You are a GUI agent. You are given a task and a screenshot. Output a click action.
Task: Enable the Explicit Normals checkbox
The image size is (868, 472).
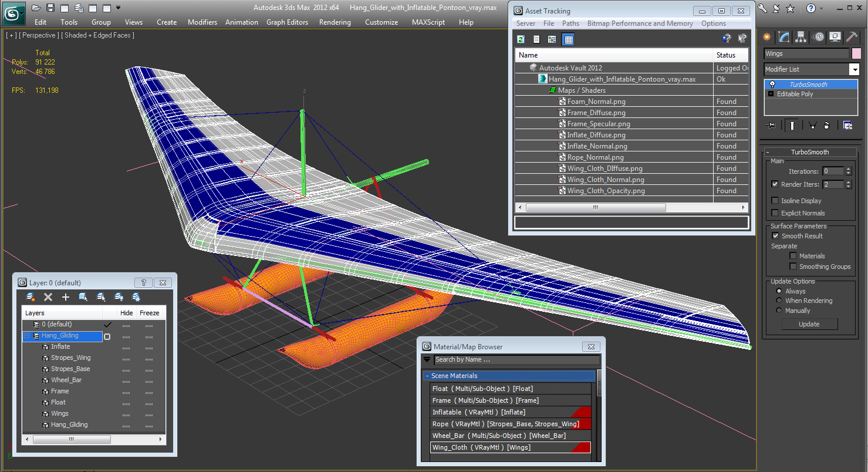click(775, 213)
